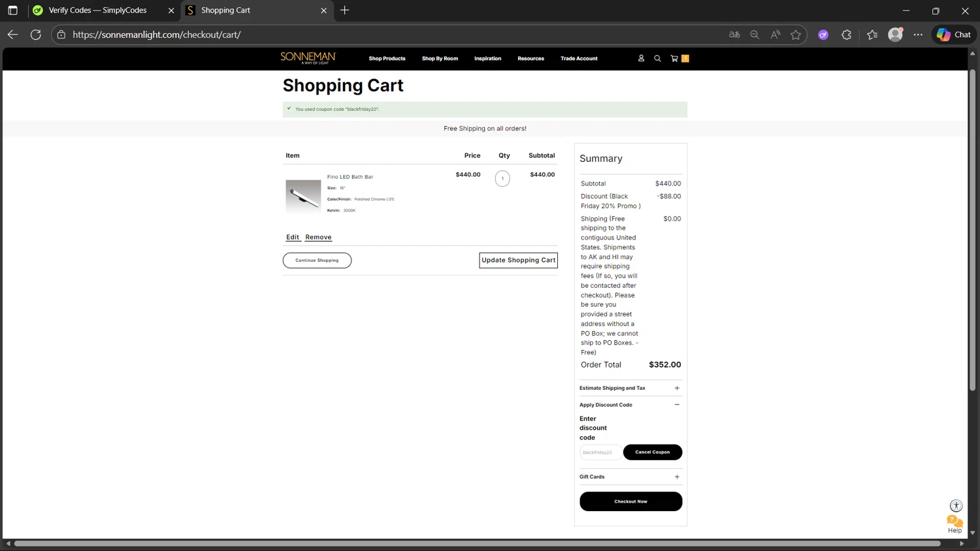This screenshot has width=980, height=551.
Task: Open the Extensions puzzle icon
Action: coord(847,35)
